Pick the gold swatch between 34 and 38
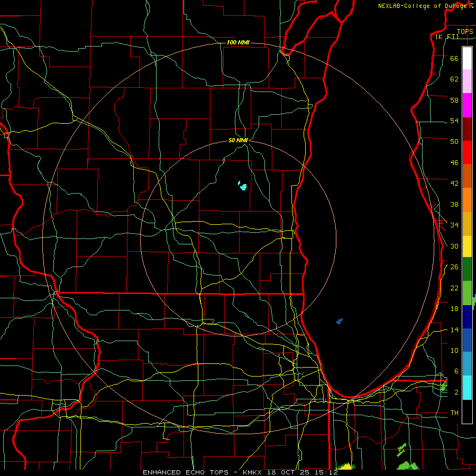This screenshot has width=476, height=476. point(467,224)
